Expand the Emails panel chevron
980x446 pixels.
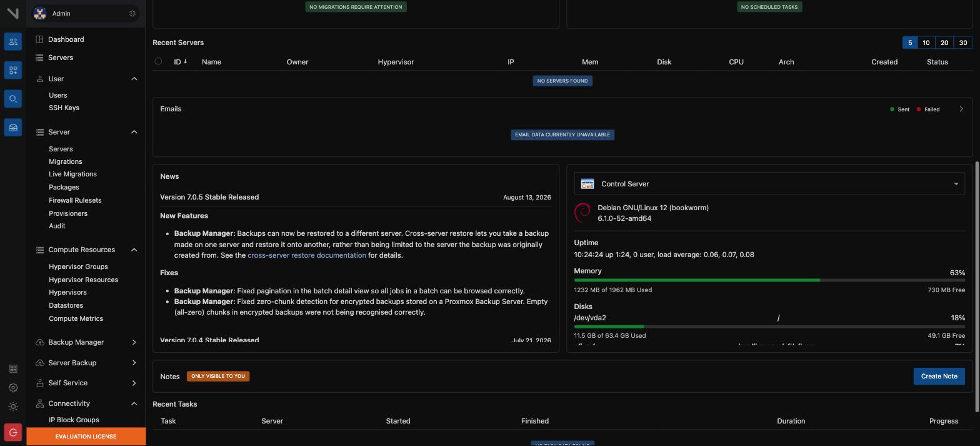(x=961, y=109)
